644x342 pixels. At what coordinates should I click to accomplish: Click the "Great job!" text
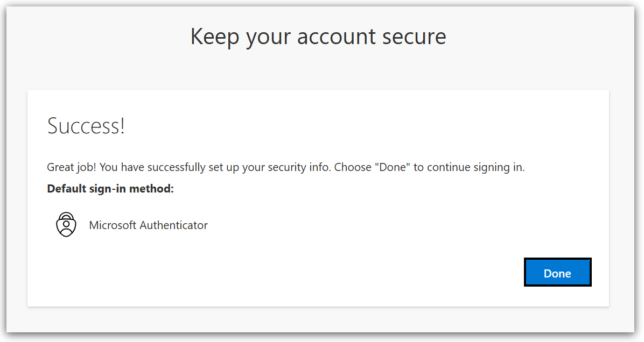[x=71, y=167]
